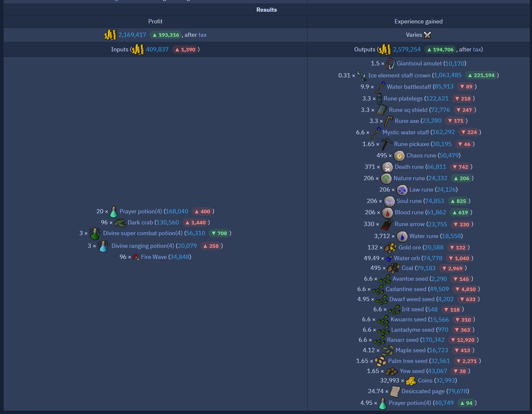Open the Divine ranging potion(4) link

tap(143, 246)
